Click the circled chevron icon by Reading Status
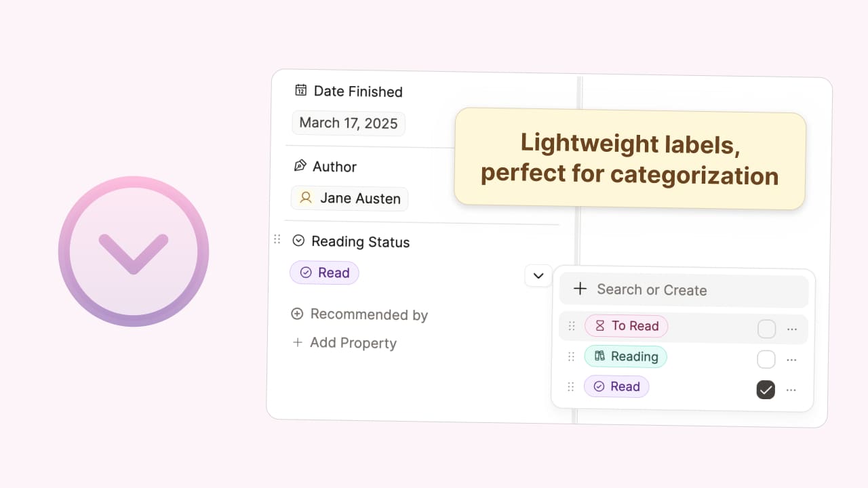Image resolution: width=868 pixels, height=488 pixels. tap(298, 241)
